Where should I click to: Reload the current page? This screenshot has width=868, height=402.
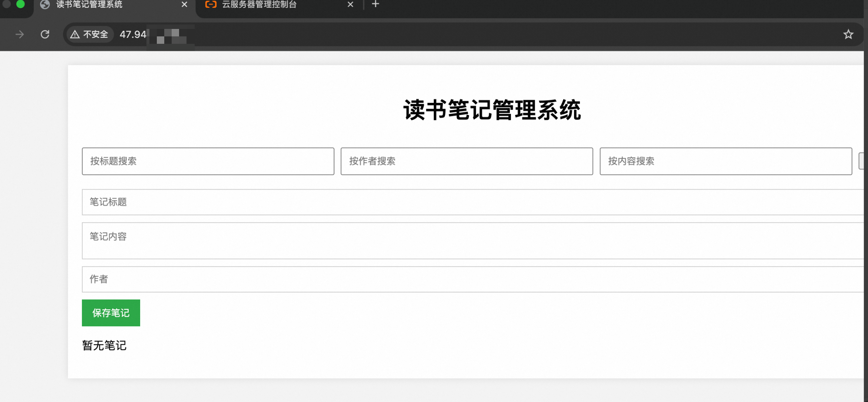click(45, 35)
